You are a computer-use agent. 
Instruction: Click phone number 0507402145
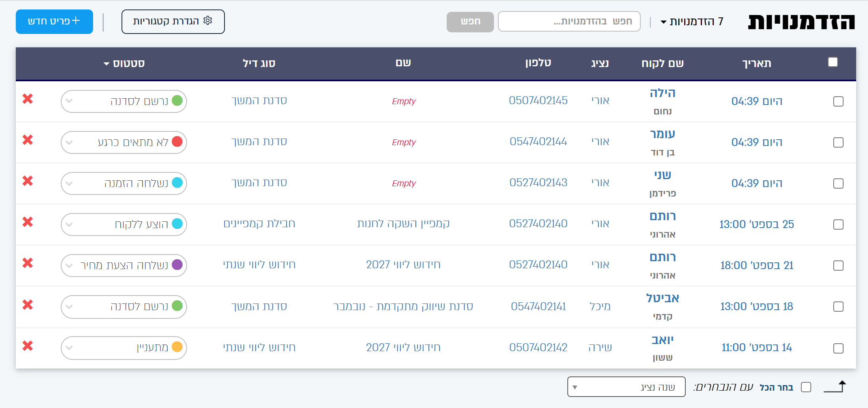[x=538, y=101]
